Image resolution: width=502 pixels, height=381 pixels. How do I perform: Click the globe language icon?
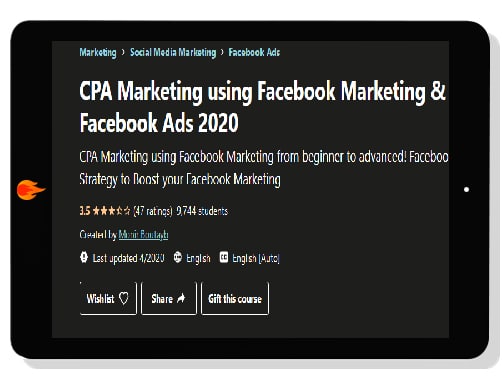[178, 257]
